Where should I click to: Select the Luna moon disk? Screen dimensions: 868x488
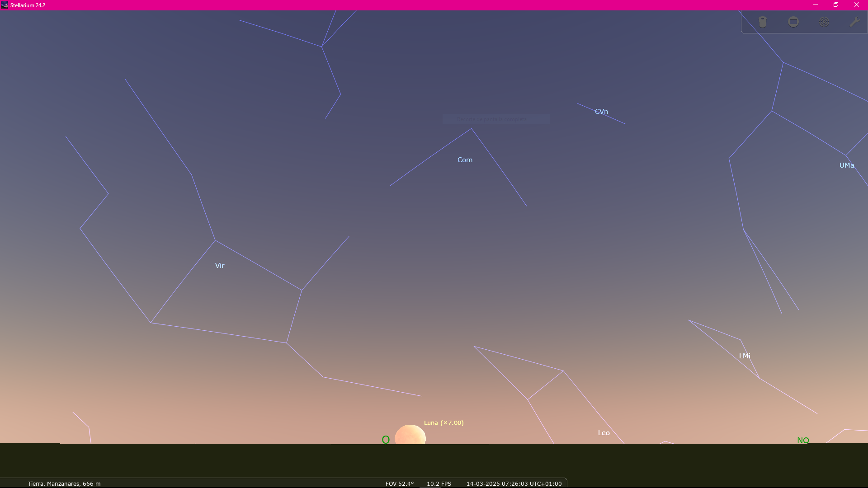(410, 435)
